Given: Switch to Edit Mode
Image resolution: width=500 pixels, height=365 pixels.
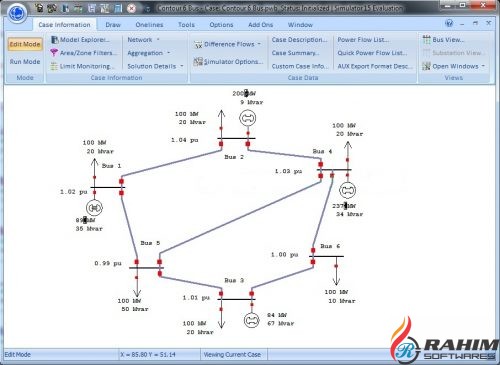Looking at the screenshot, I should click(25, 44).
